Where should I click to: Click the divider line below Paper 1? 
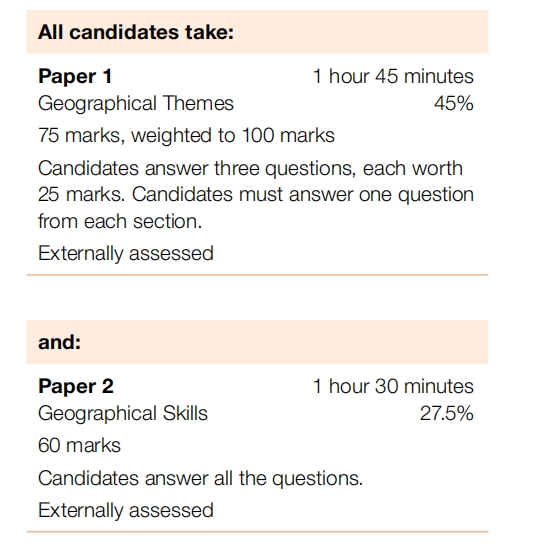pos(257,275)
